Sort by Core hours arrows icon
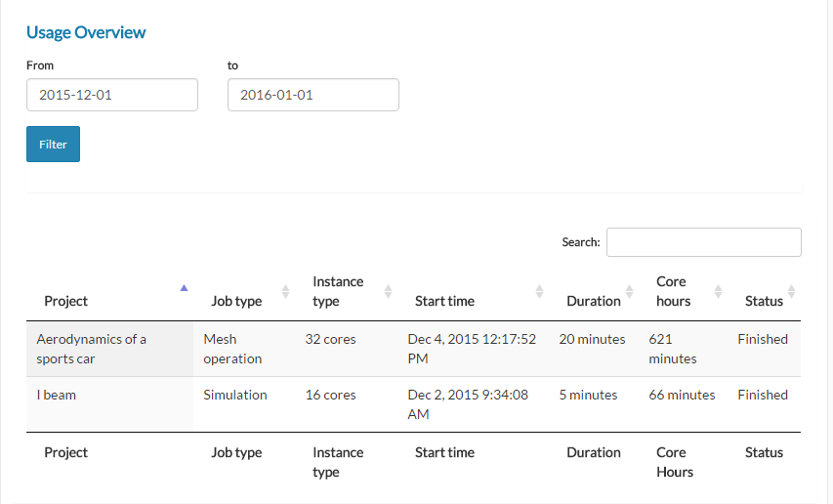833x504 pixels. (x=718, y=291)
